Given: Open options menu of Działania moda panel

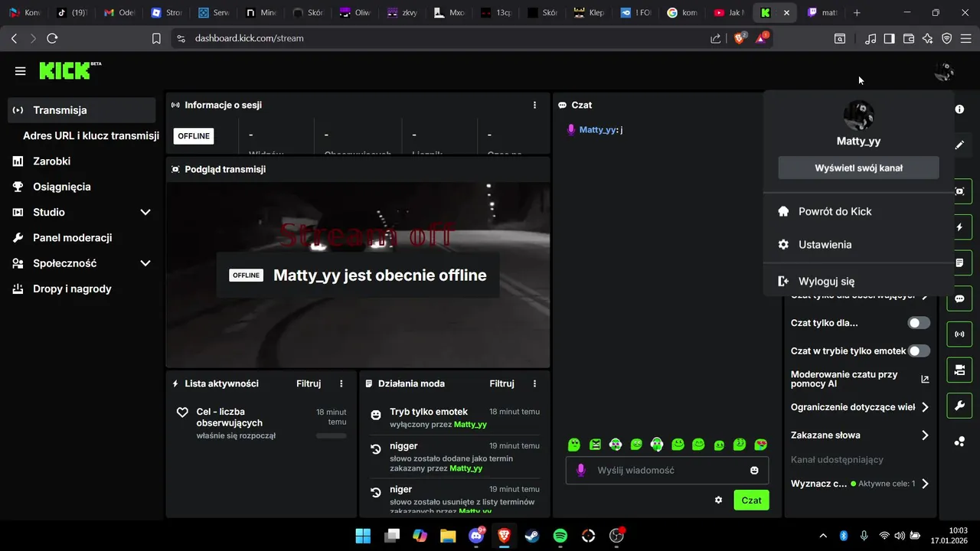Looking at the screenshot, I should 534,383.
